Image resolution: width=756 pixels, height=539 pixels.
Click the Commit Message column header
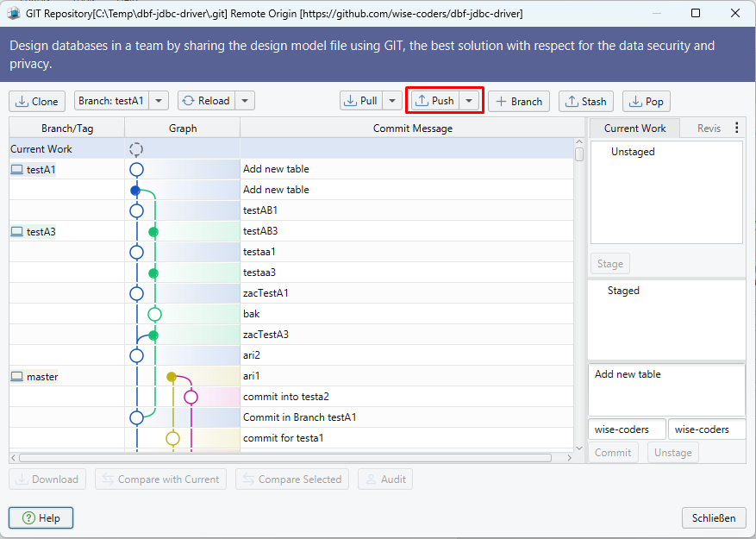pos(413,128)
